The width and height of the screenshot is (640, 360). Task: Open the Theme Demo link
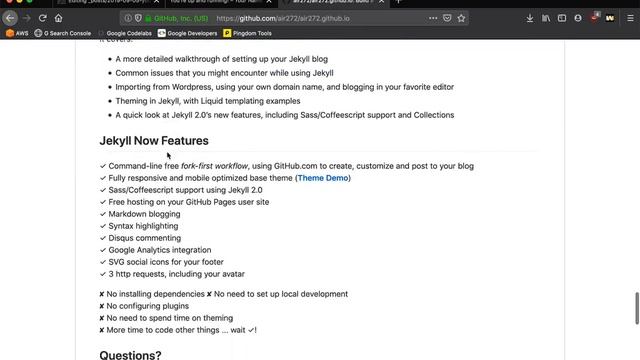(x=323, y=178)
